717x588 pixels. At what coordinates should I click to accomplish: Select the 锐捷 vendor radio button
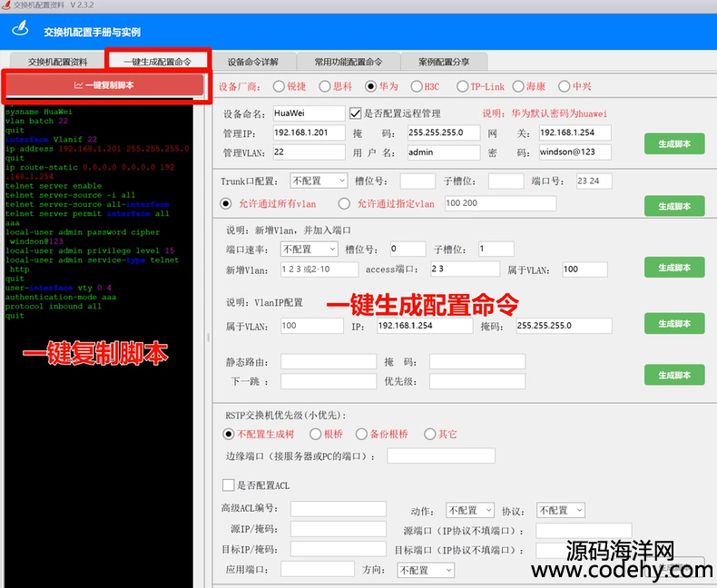pyautogui.click(x=279, y=86)
